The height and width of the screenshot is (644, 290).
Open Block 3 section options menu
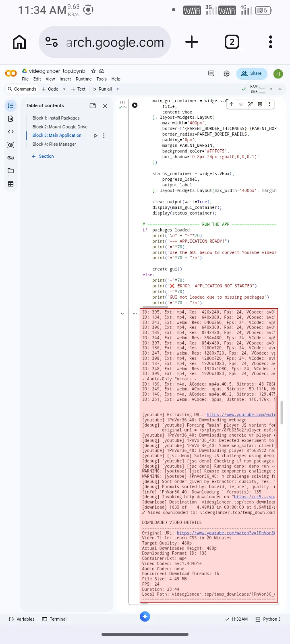pyautogui.click(x=104, y=136)
